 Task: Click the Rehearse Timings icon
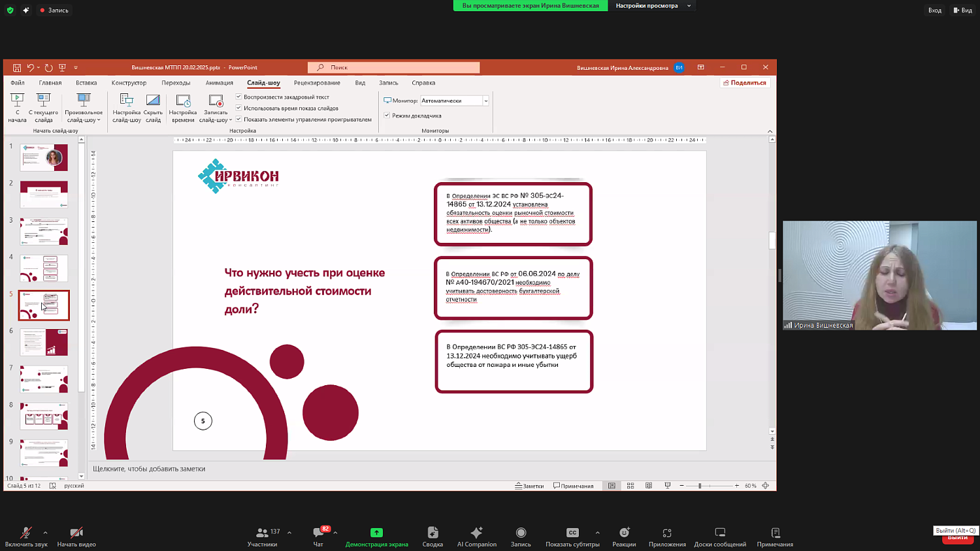183,107
